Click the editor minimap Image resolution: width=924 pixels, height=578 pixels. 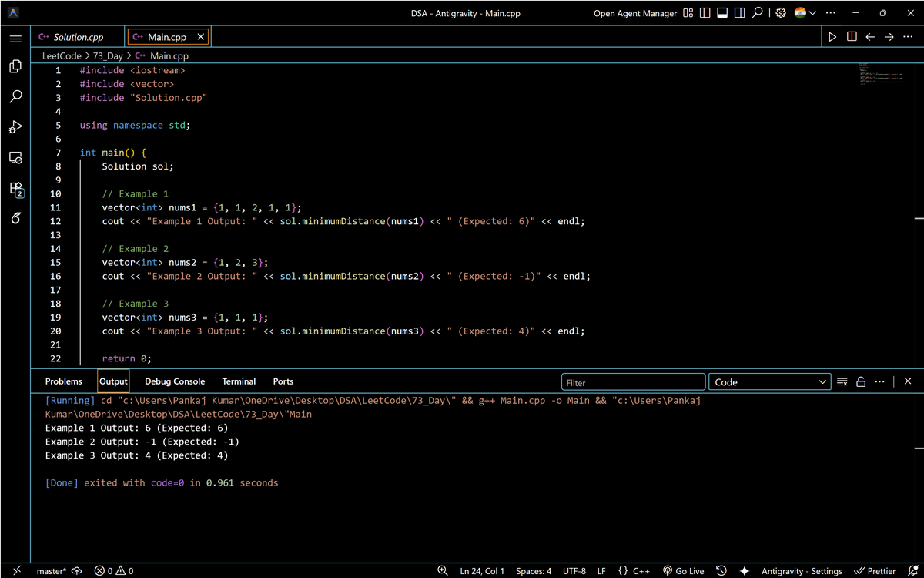(880, 74)
